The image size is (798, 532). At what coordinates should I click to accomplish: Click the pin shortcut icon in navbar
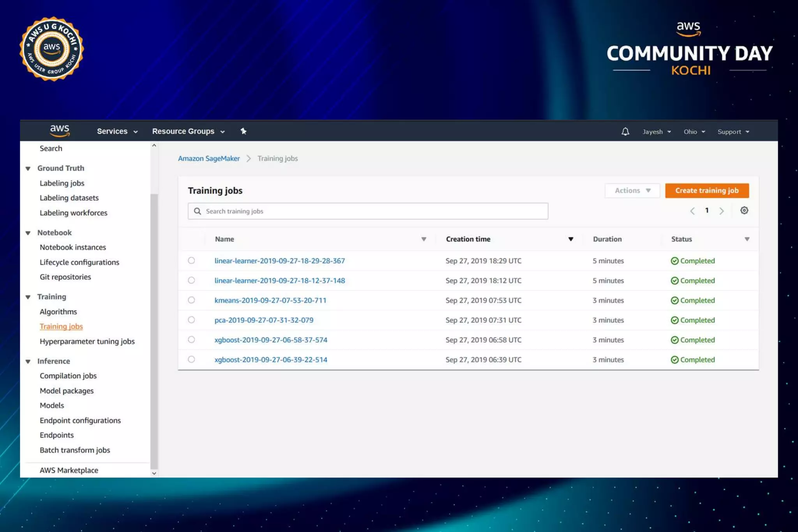click(x=244, y=131)
